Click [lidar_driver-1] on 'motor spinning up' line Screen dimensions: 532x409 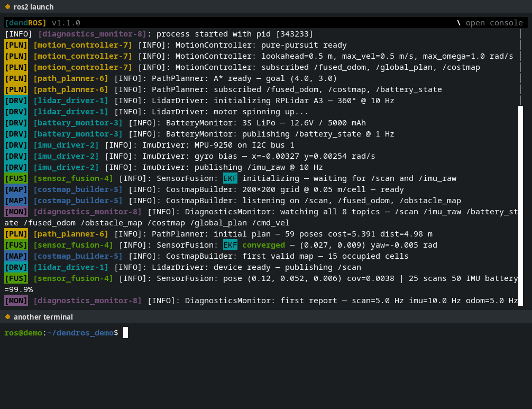70,112
